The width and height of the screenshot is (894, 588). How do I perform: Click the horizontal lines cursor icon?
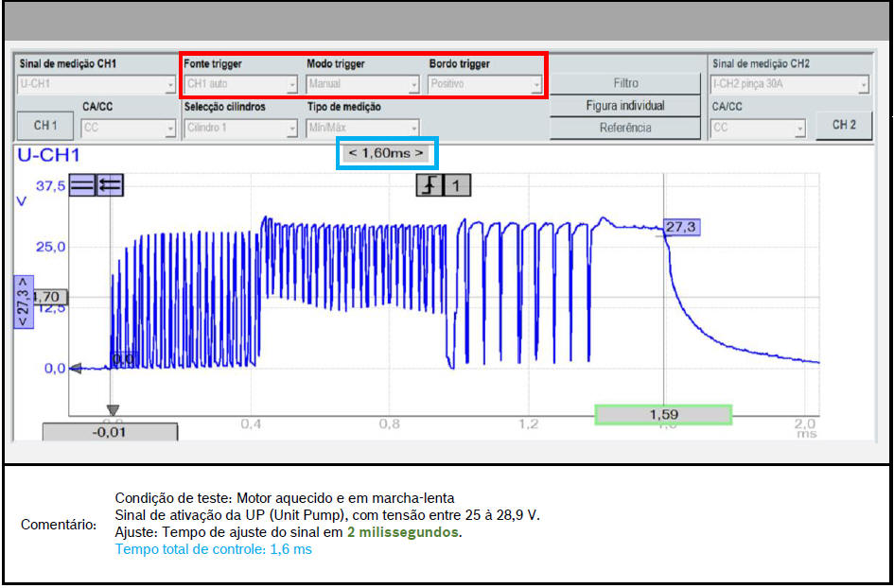(x=82, y=186)
